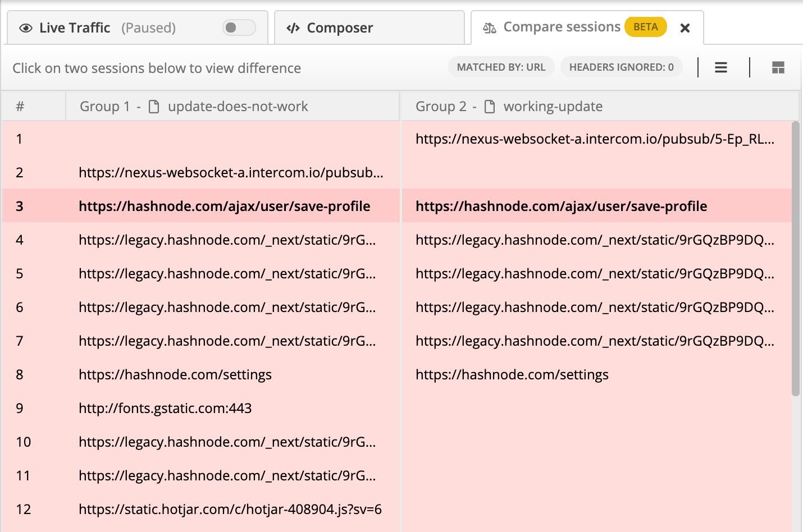Select Group 2 legacy.hashnode session in row 6
The width and height of the screenshot is (803, 532).
pos(595,307)
